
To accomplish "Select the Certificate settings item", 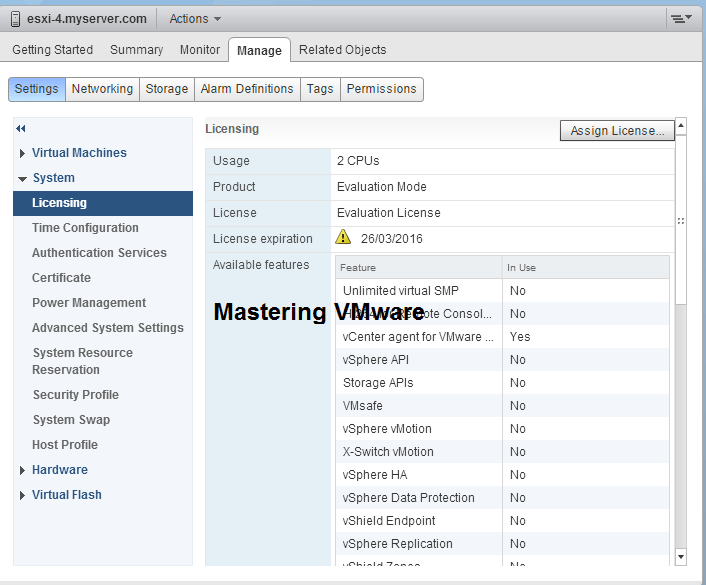I will (x=61, y=278).
